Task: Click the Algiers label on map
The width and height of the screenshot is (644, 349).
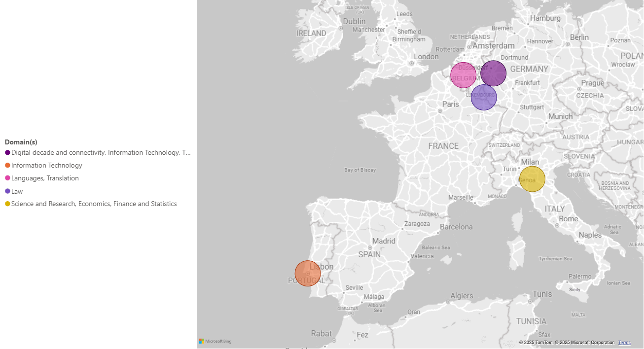Action: [x=462, y=296]
